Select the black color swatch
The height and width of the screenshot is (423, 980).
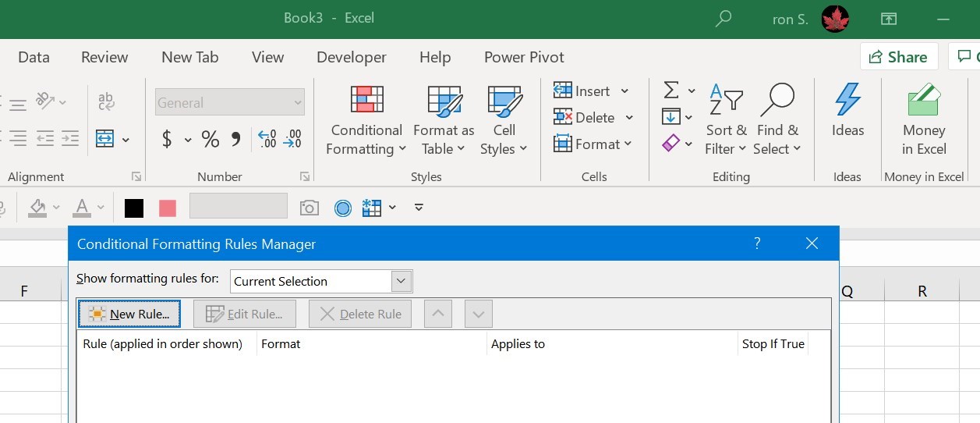click(134, 208)
